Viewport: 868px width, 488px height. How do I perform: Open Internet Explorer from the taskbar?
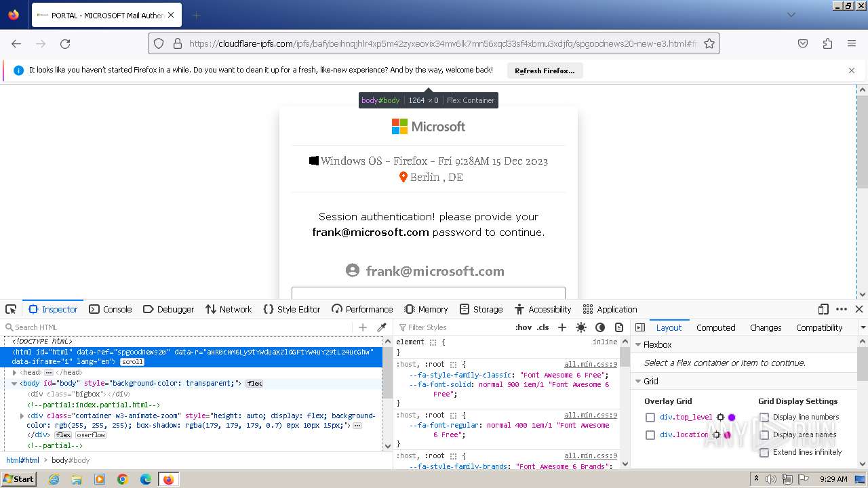click(x=54, y=479)
